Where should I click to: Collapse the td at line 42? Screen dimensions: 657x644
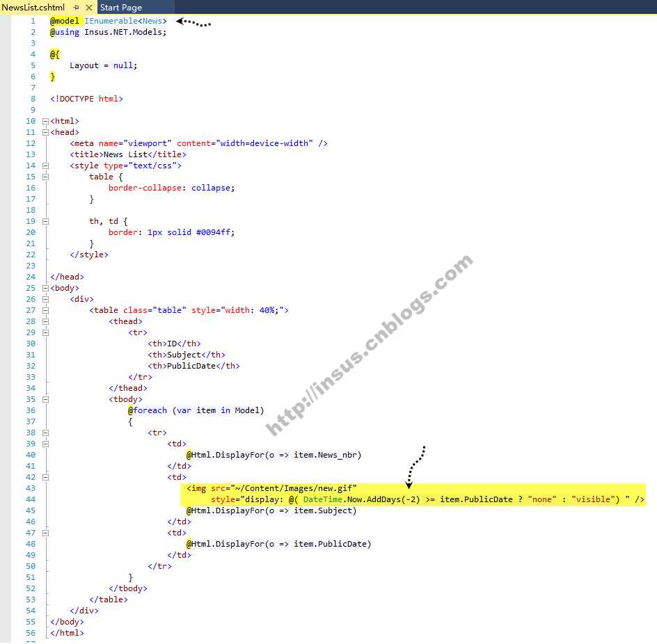click(x=45, y=477)
